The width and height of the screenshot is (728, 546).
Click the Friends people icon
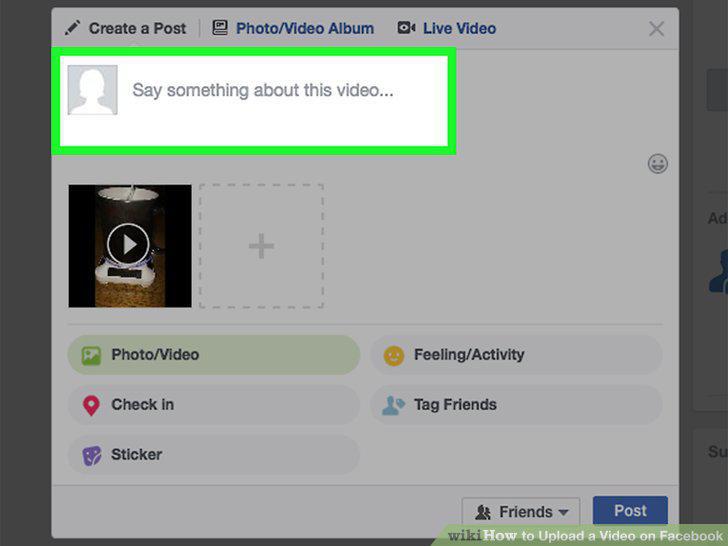click(483, 512)
